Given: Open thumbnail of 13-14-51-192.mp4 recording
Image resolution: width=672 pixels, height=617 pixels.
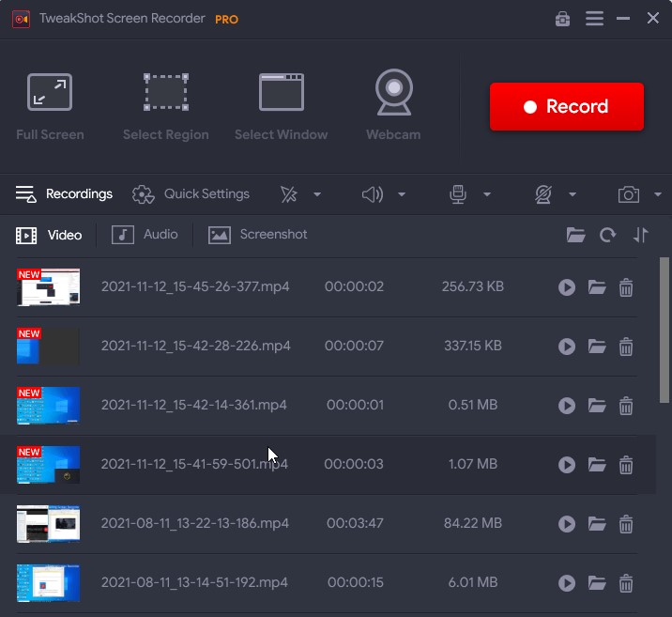Looking at the screenshot, I should [48, 583].
